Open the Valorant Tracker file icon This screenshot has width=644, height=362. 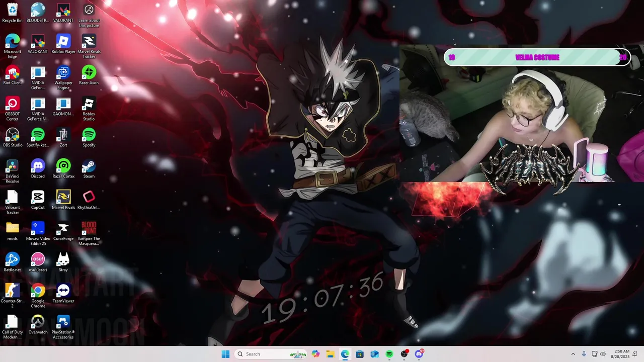12,203
